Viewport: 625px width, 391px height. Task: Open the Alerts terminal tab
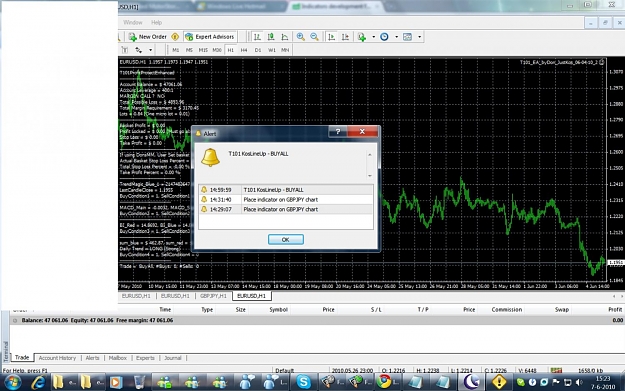[x=92, y=358]
